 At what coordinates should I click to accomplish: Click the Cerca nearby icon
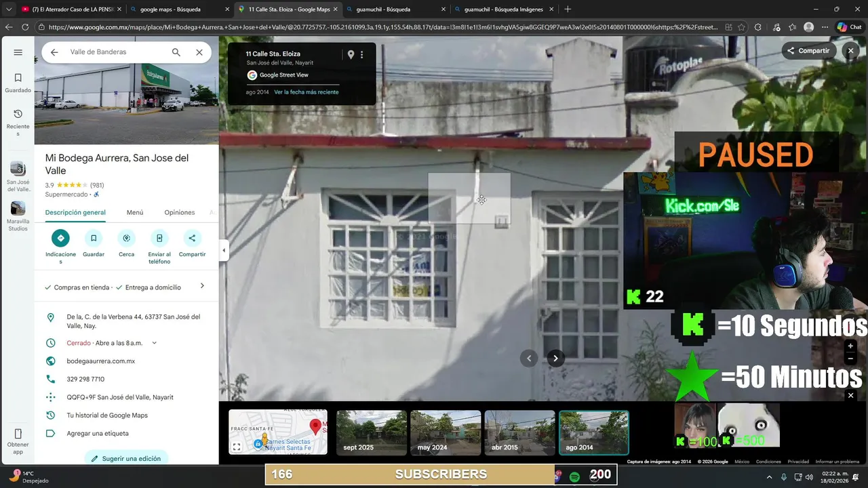pos(126,238)
